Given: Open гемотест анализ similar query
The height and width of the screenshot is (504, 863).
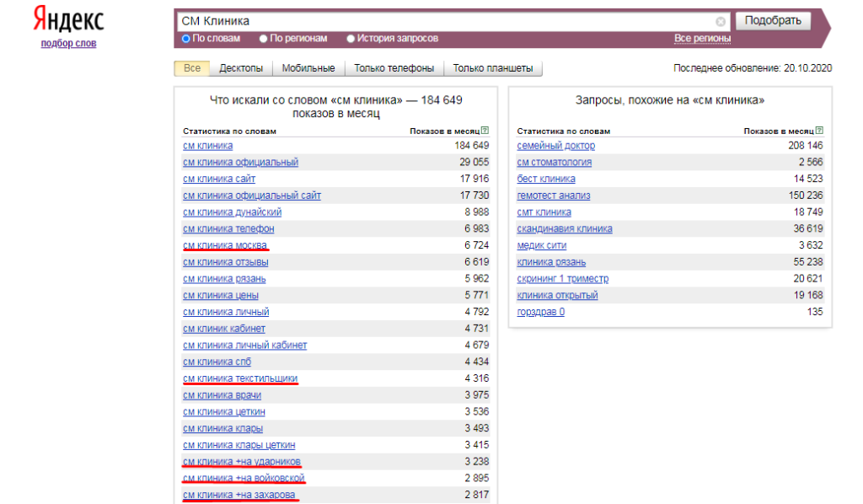Looking at the screenshot, I should coord(554,196).
